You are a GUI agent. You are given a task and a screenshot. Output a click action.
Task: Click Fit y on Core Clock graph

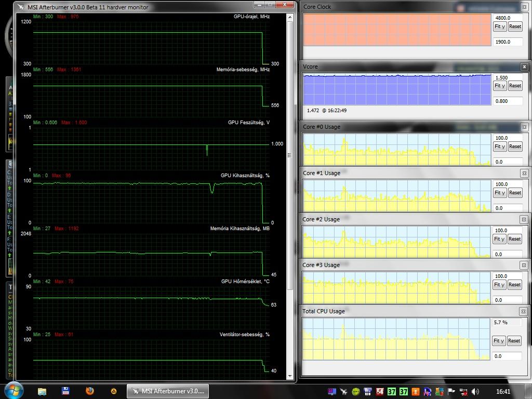[500, 26]
